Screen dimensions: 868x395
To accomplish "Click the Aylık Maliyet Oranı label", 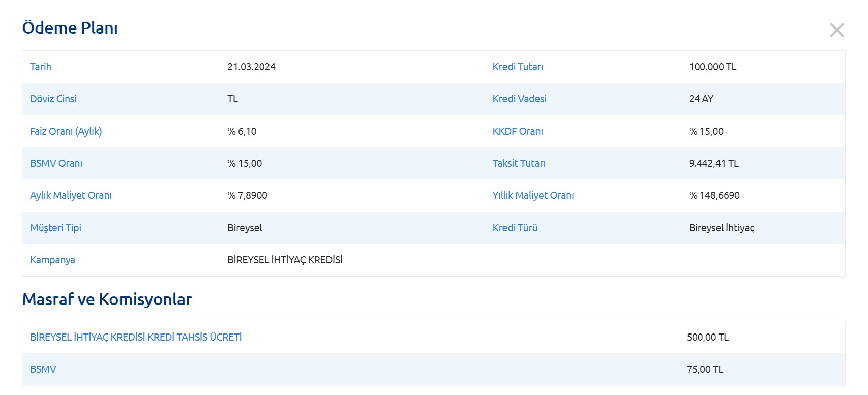I will click(x=71, y=195).
